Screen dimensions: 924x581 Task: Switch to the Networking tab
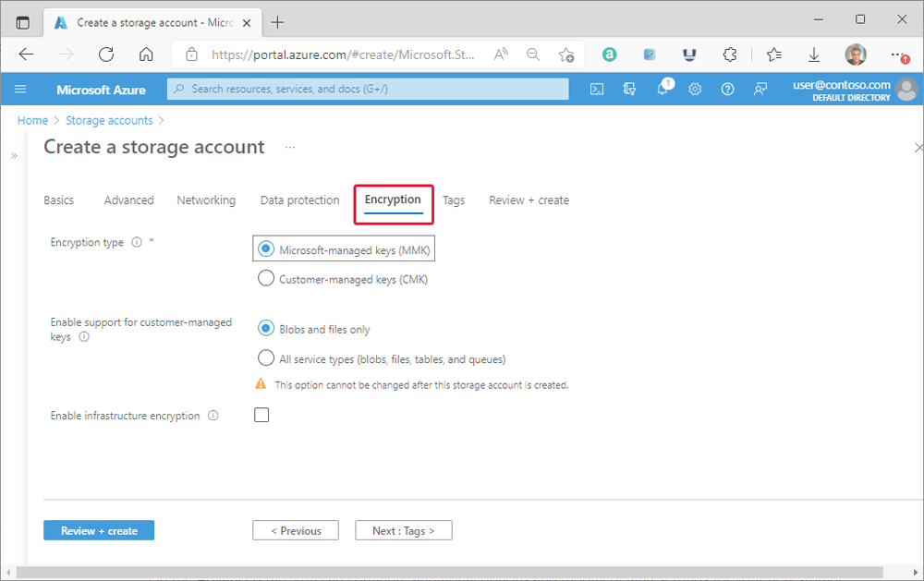[x=206, y=200]
